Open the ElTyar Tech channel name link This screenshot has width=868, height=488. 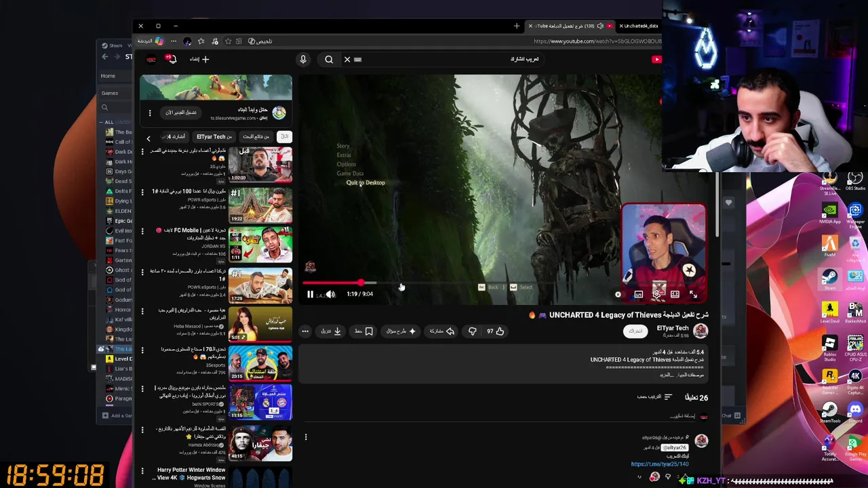point(672,328)
